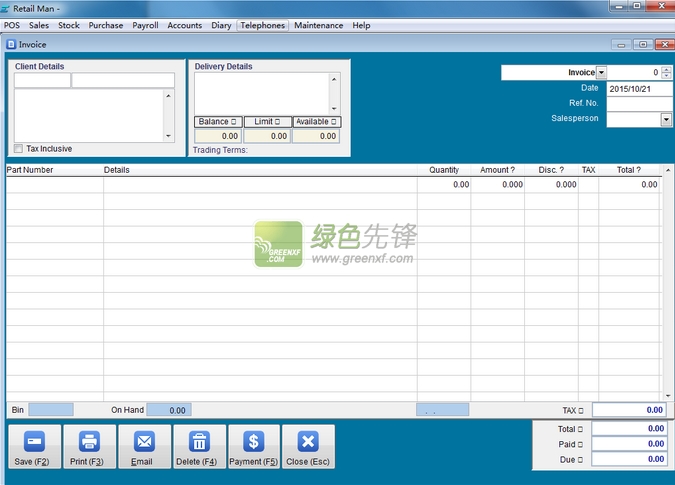Click the On Hand value field
This screenshot has height=485, width=675.
coord(169,410)
